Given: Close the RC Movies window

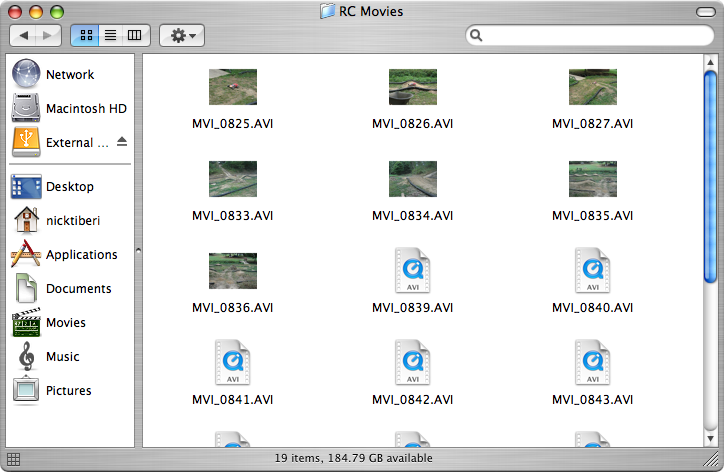Looking at the screenshot, I should pyautogui.click(x=15, y=12).
